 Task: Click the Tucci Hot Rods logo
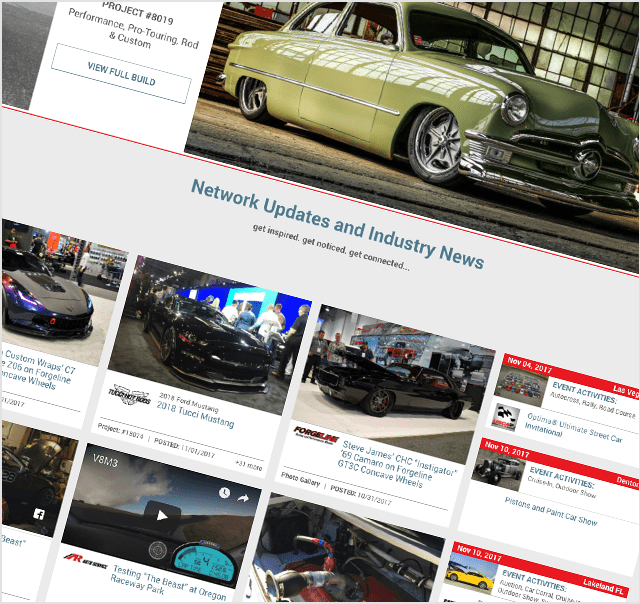point(129,394)
